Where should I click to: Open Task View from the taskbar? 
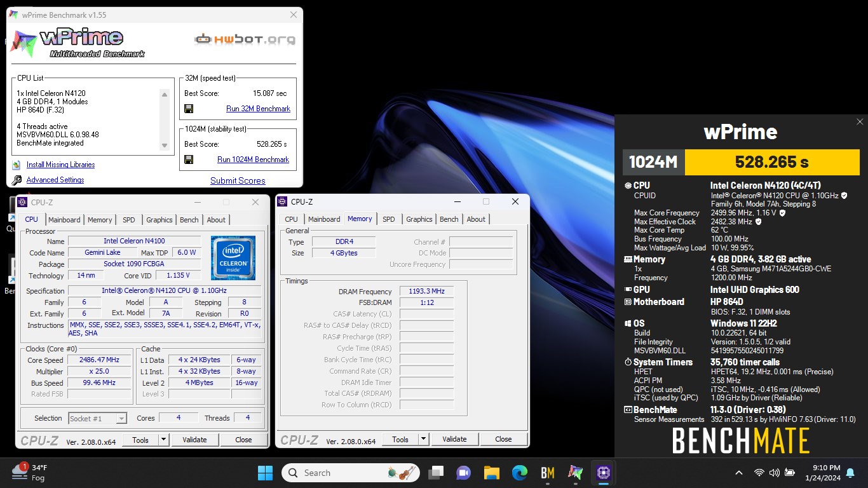coord(436,473)
